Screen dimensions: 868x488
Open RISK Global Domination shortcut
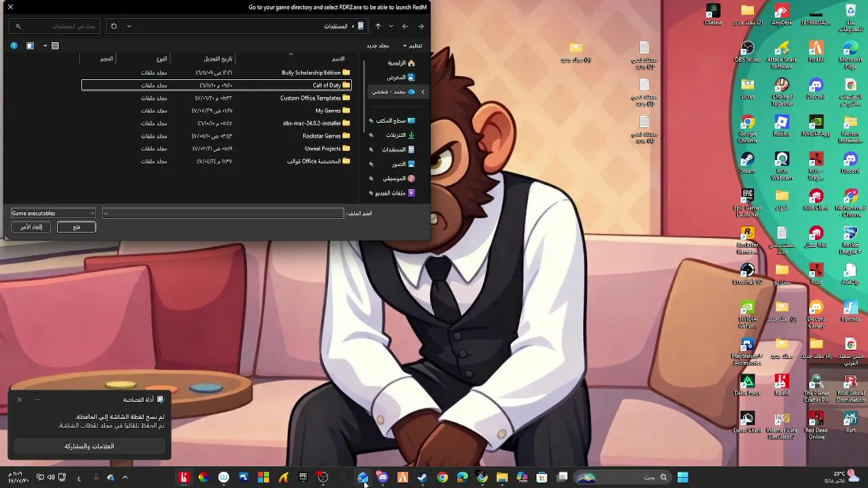[x=850, y=388]
